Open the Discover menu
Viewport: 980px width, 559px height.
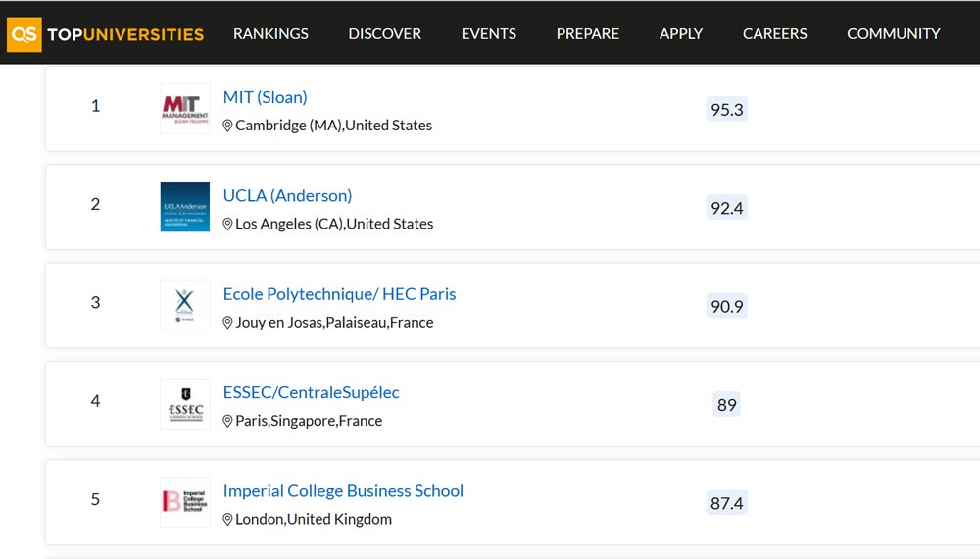pos(384,33)
